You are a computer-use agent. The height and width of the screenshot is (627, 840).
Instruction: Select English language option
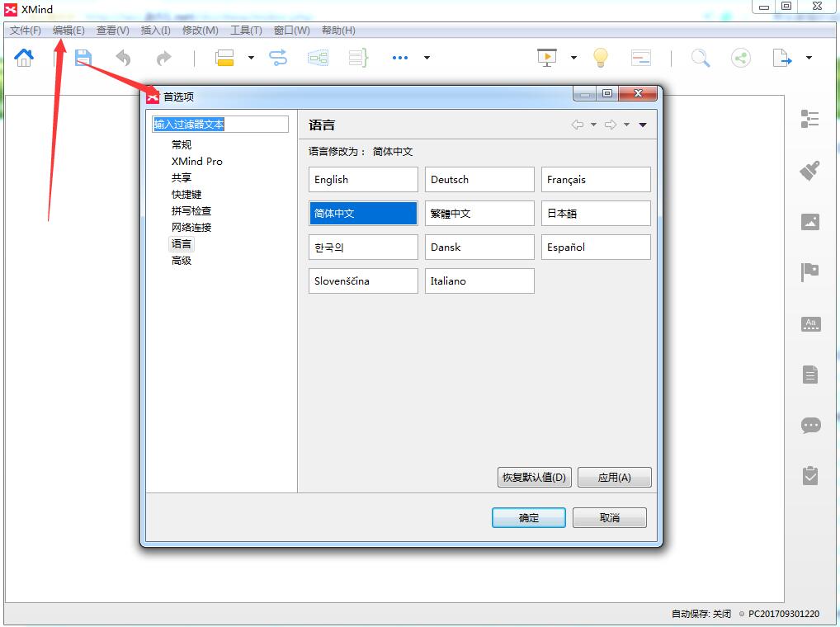[x=363, y=179]
